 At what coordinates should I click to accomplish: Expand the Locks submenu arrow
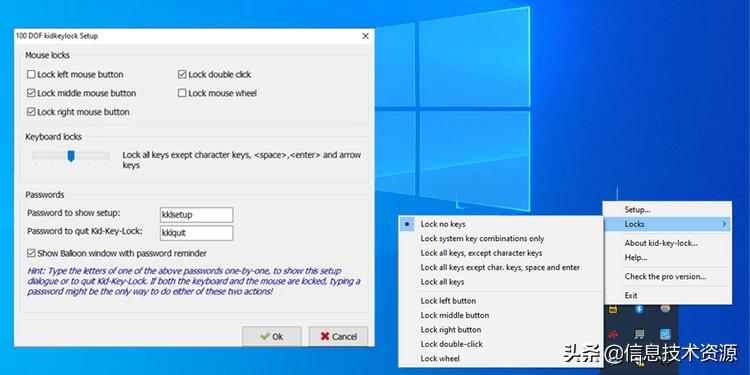pyautogui.click(x=724, y=224)
